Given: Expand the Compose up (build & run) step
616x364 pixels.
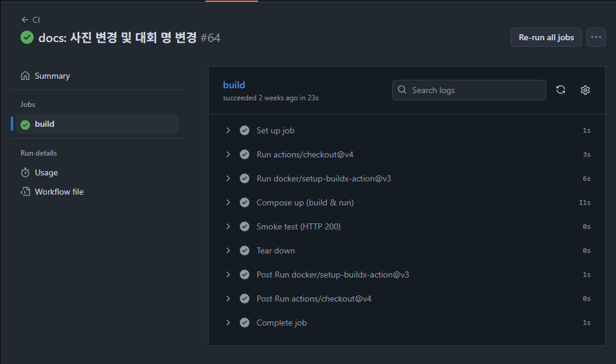Looking at the screenshot, I should pyautogui.click(x=228, y=202).
